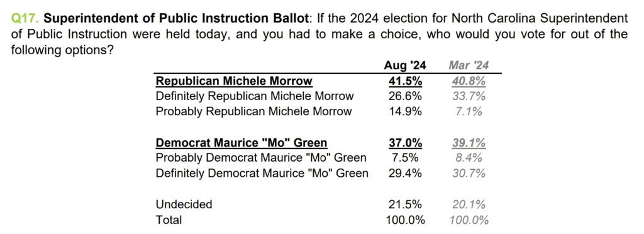Select Probably Republican Michele Morrow row label
Image resolution: width=644 pixels, height=234 pixels.
click(254, 111)
